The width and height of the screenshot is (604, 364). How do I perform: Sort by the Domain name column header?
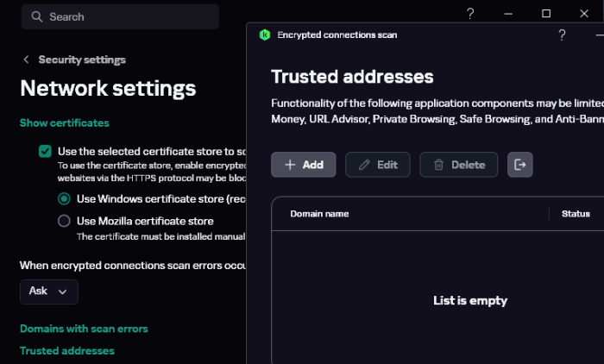coord(319,213)
